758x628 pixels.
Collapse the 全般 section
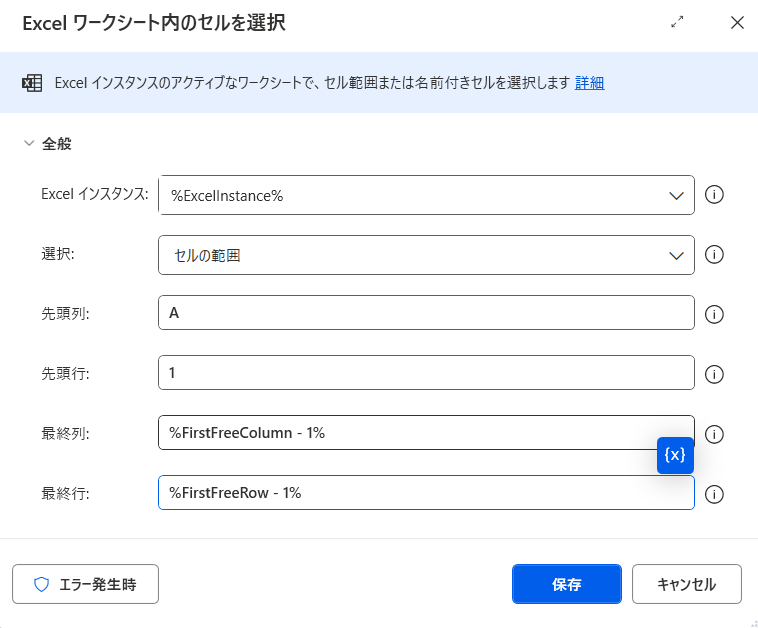point(29,143)
